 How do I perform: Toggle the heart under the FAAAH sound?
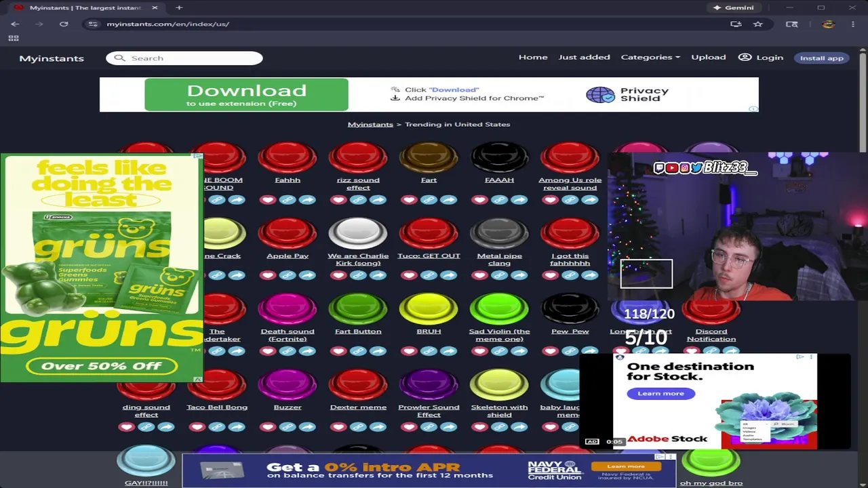[x=479, y=200]
